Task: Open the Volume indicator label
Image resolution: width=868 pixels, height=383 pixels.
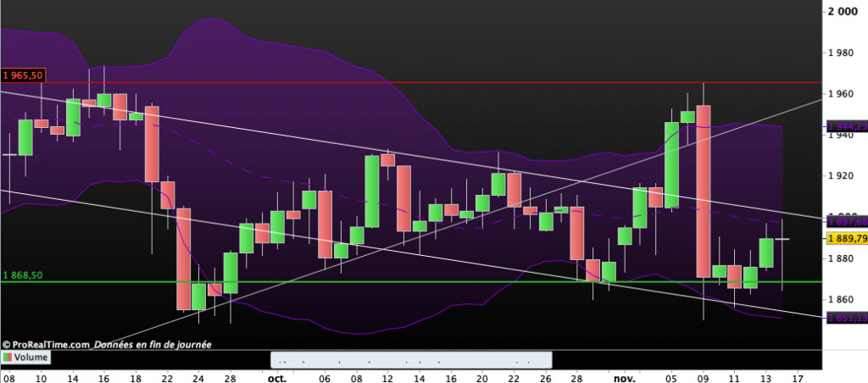Action: 31,358
